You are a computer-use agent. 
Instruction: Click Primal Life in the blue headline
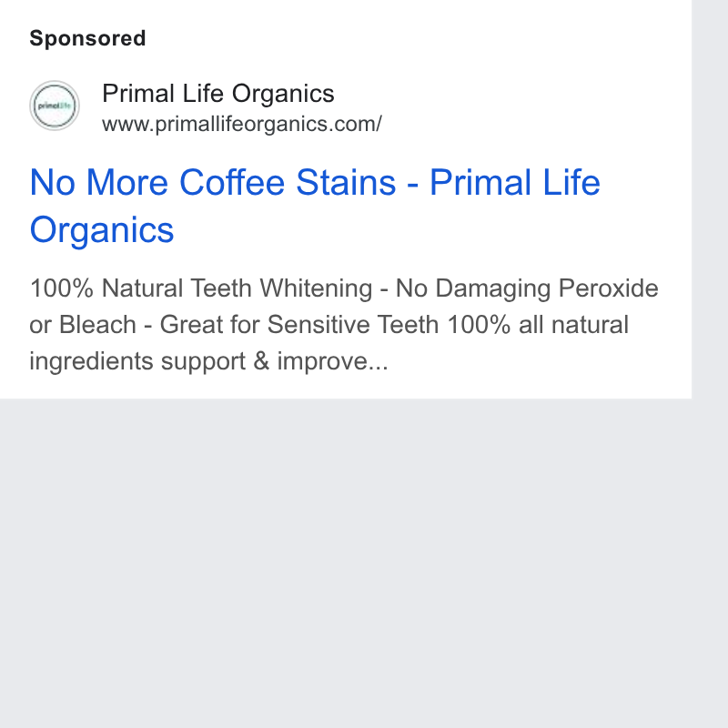[515, 182]
